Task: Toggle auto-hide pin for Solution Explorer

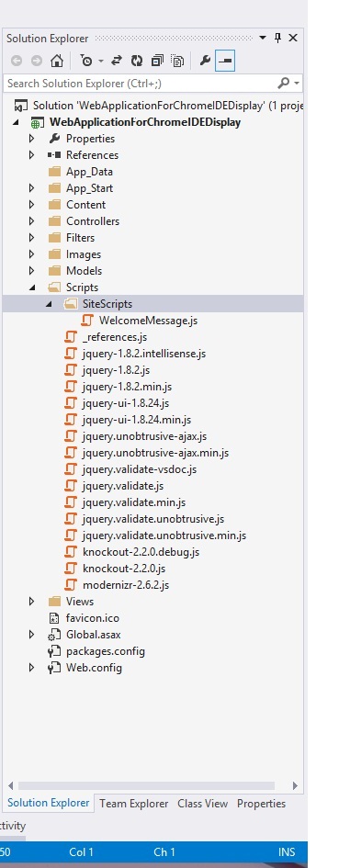Action: (278, 38)
